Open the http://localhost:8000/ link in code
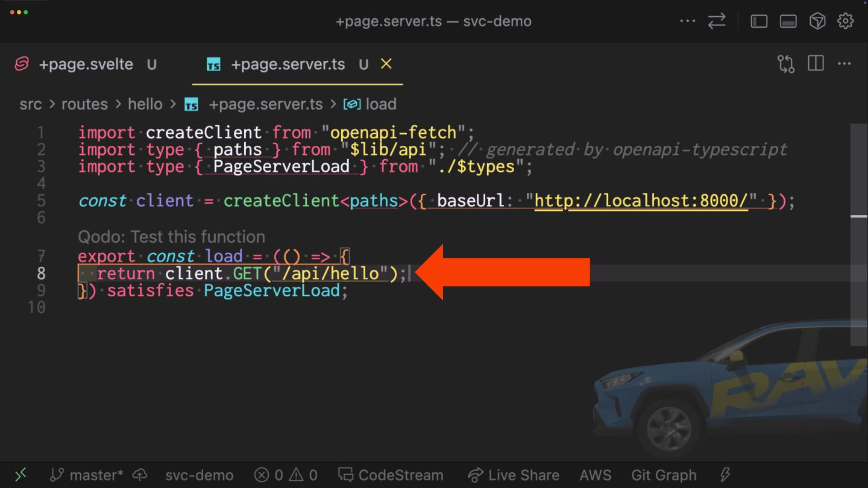868x488 pixels. pos(641,201)
